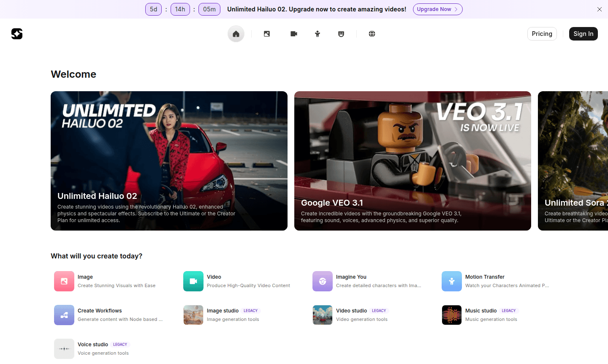Click the site logo in top left
The image size is (608, 364).
(17, 34)
